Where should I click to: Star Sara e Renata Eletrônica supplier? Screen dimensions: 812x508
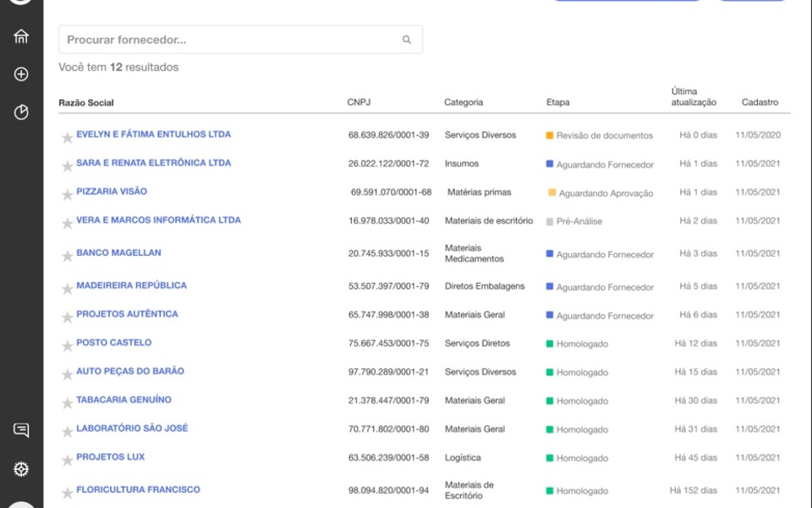click(x=67, y=166)
